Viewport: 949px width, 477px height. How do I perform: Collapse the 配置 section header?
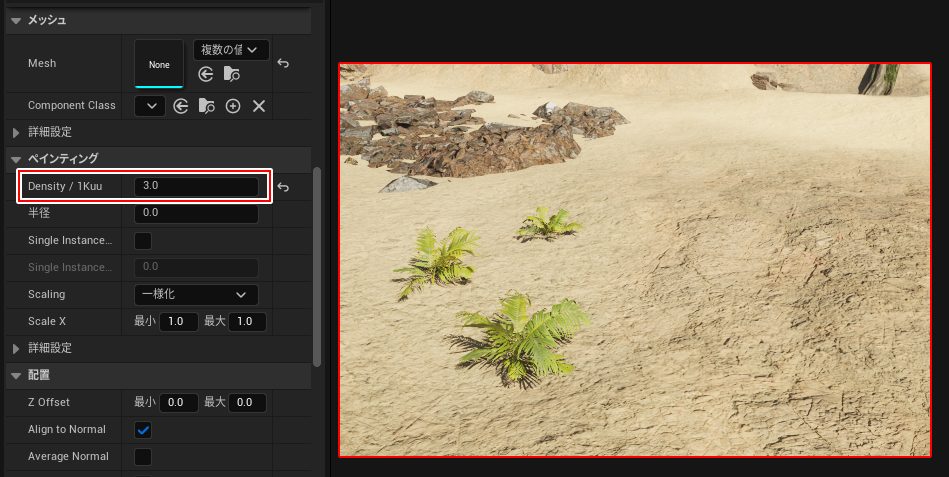coord(16,376)
